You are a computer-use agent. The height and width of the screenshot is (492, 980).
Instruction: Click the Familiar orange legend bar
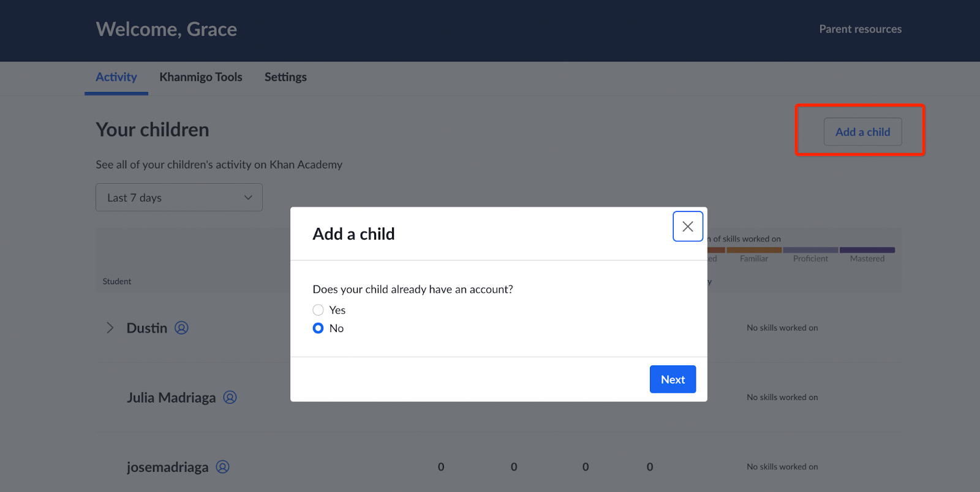pos(754,250)
